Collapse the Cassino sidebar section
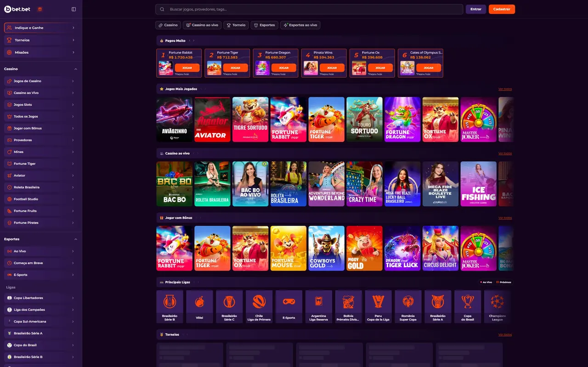 pyautogui.click(x=76, y=69)
